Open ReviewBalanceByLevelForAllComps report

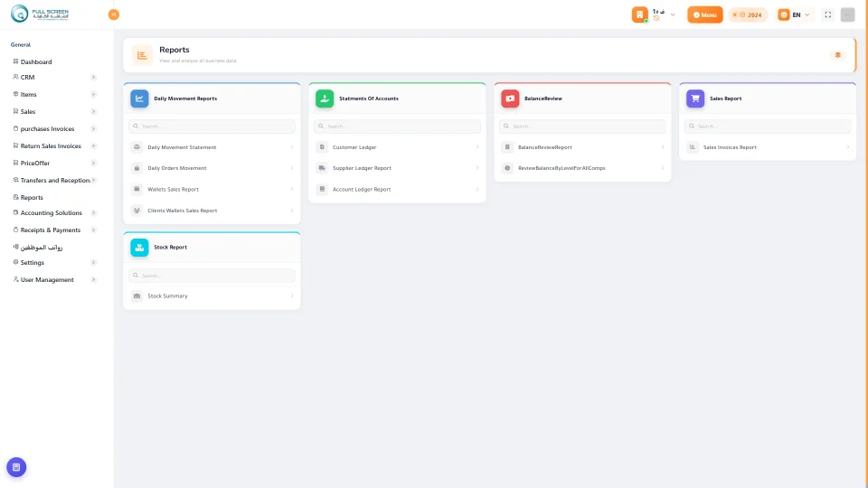tap(582, 168)
